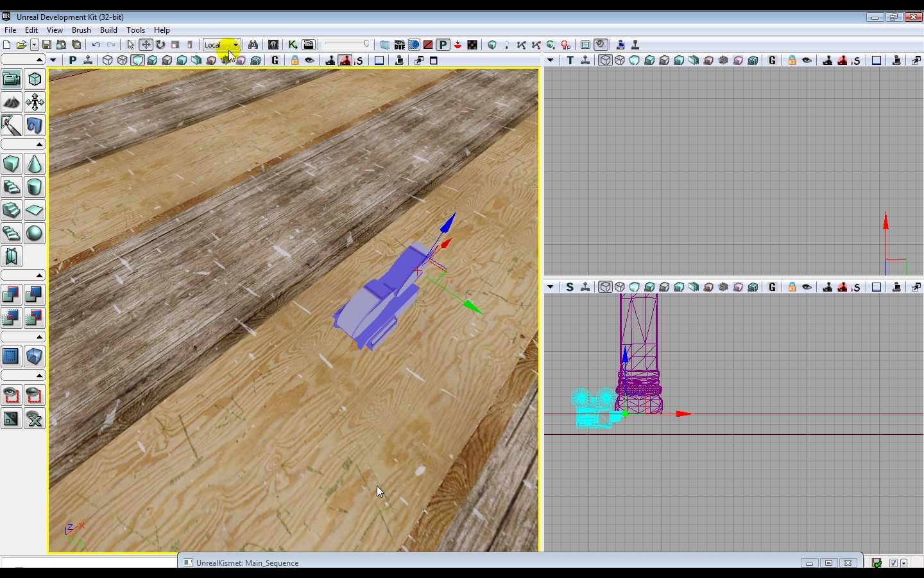Add a Special Brush
This screenshot has height=578, width=924.
tap(12, 356)
